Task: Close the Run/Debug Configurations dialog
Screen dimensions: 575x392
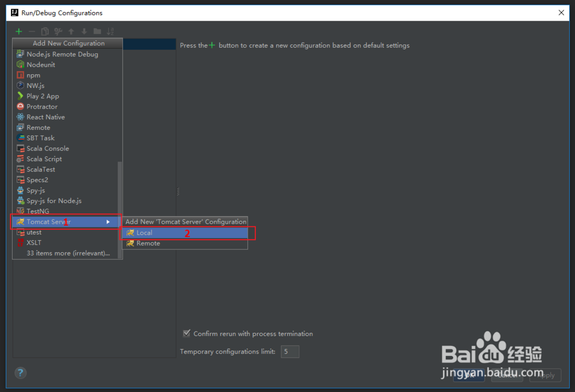Action: (x=561, y=13)
